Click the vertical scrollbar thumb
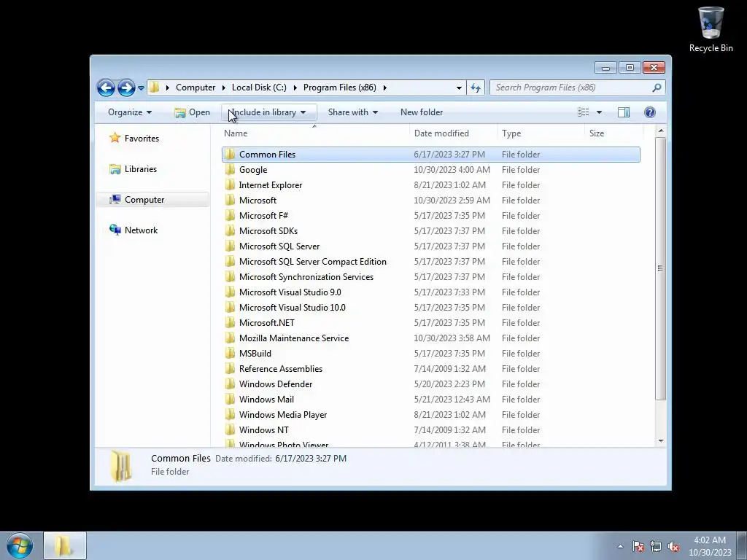 pos(660,268)
